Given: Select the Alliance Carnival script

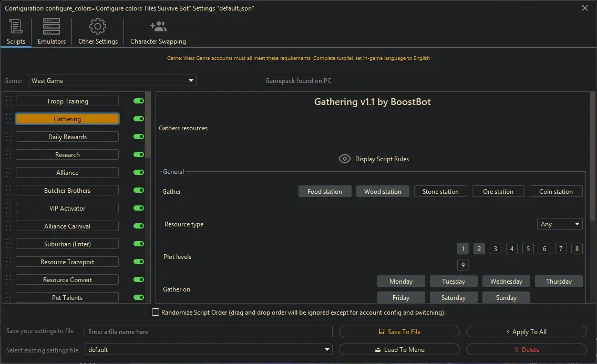Looking at the screenshot, I should pyautogui.click(x=67, y=226).
